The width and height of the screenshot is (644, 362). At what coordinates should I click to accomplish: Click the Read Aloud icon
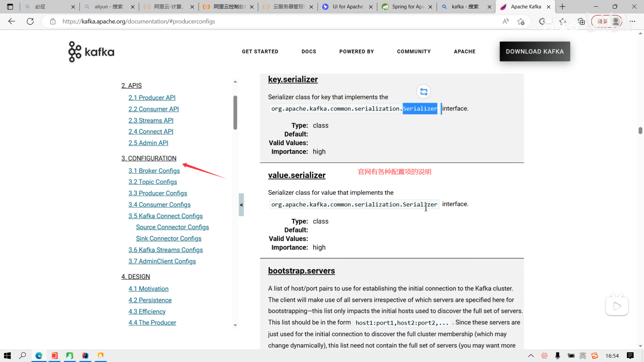point(505,21)
